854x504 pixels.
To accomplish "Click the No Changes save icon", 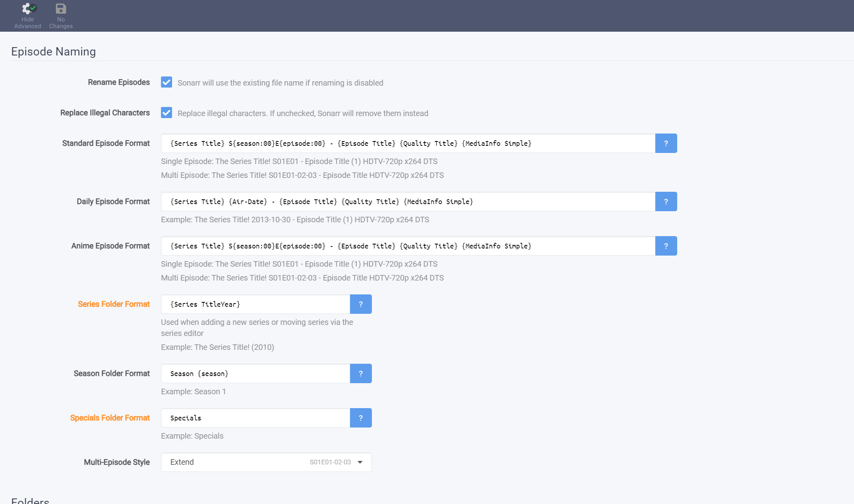I will (60, 8).
